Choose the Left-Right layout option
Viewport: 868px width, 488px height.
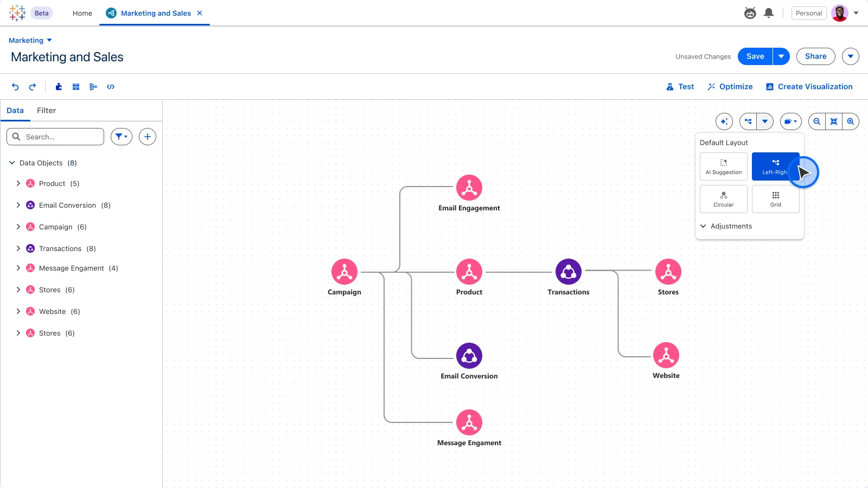776,166
